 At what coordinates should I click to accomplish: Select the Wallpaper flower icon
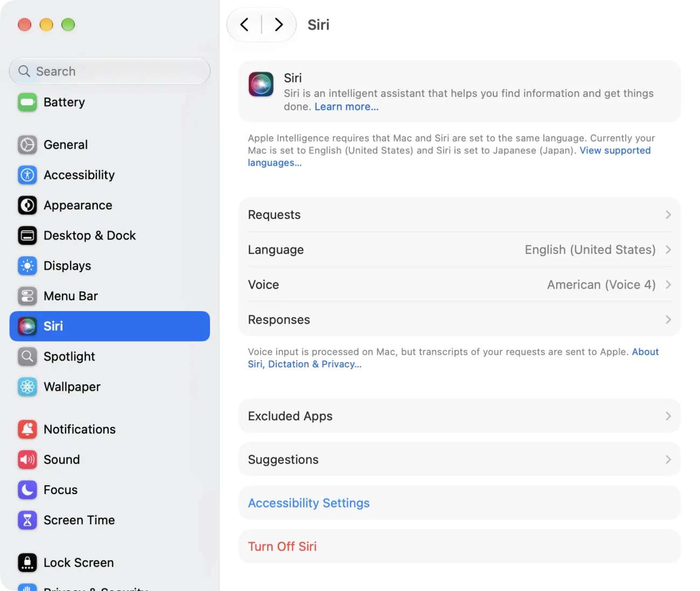[x=27, y=386]
